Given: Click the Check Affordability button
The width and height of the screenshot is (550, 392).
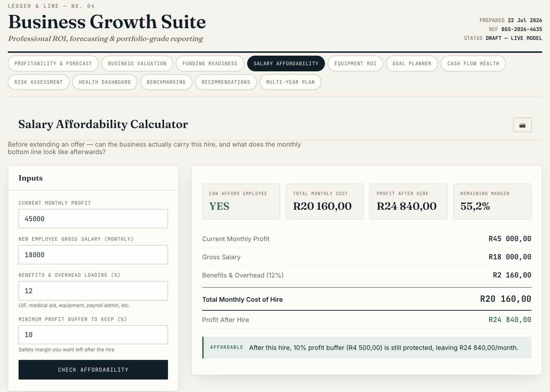Looking at the screenshot, I should 93,370.
